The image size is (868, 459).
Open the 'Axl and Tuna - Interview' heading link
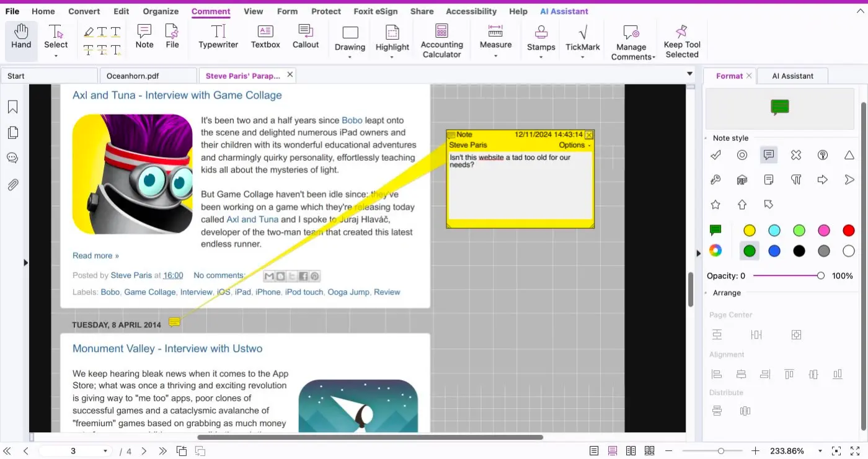[x=177, y=95]
